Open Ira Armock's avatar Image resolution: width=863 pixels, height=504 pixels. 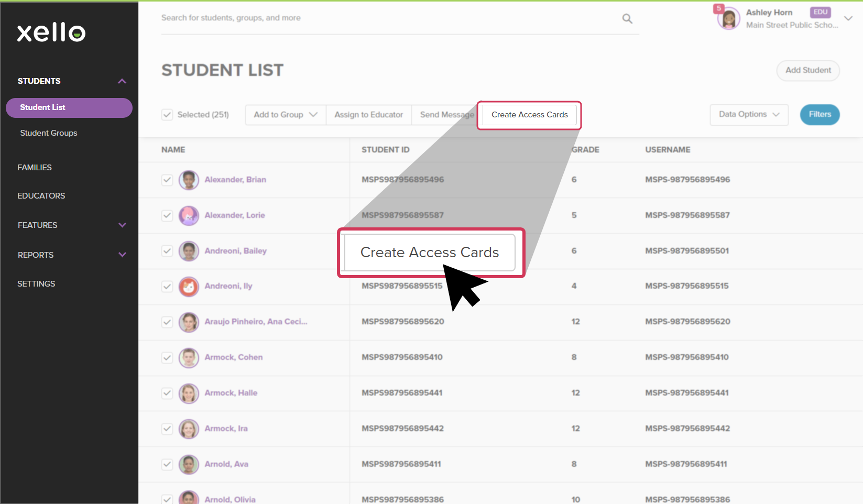[189, 429]
